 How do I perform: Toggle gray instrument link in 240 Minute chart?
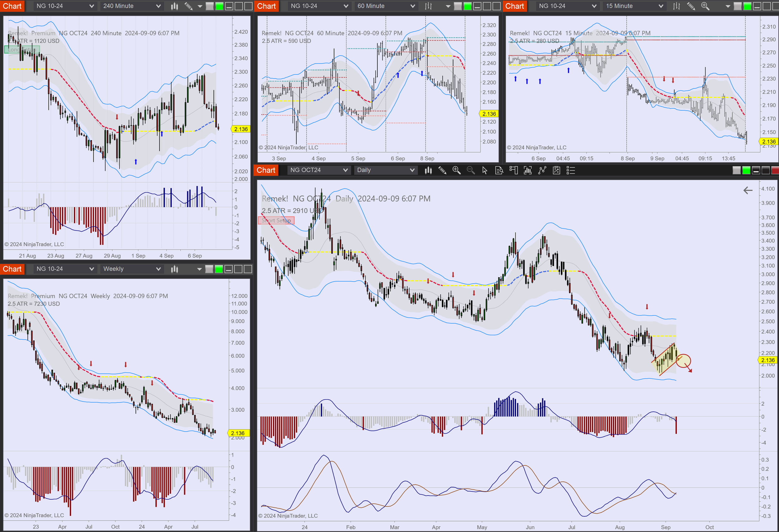pos(209,6)
